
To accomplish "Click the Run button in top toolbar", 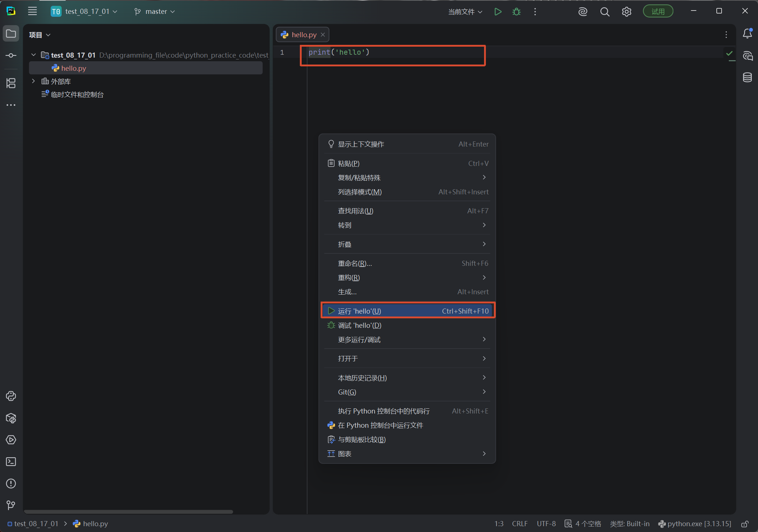I will (x=498, y=12).
